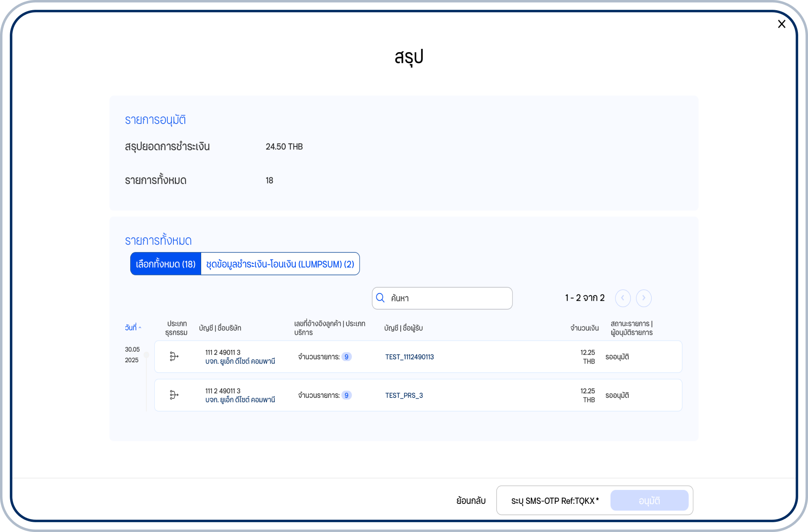Switch to the LUMPSUM (2) tab
Image resolution: width=808 pixels, height=532 pixels.
[x=280, y=264]
